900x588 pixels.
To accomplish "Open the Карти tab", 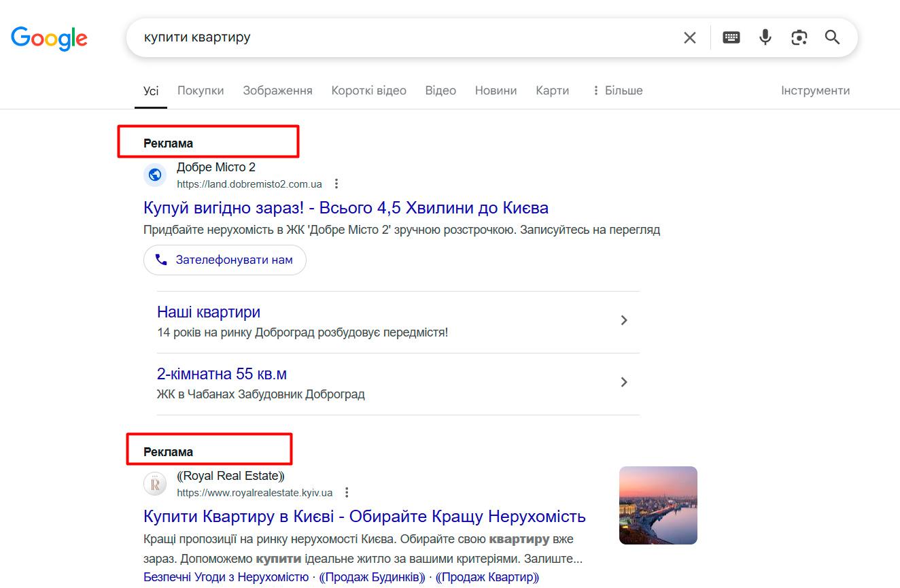I will 552,90.
